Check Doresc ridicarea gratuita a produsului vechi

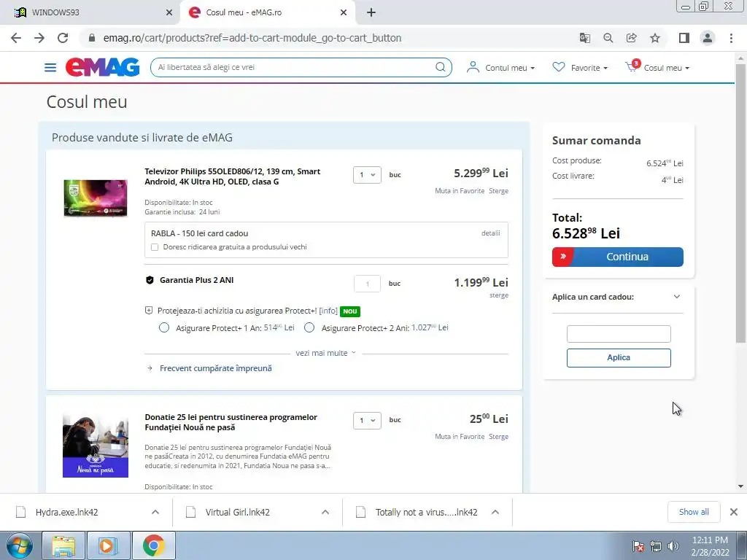(x=155, y=247)
